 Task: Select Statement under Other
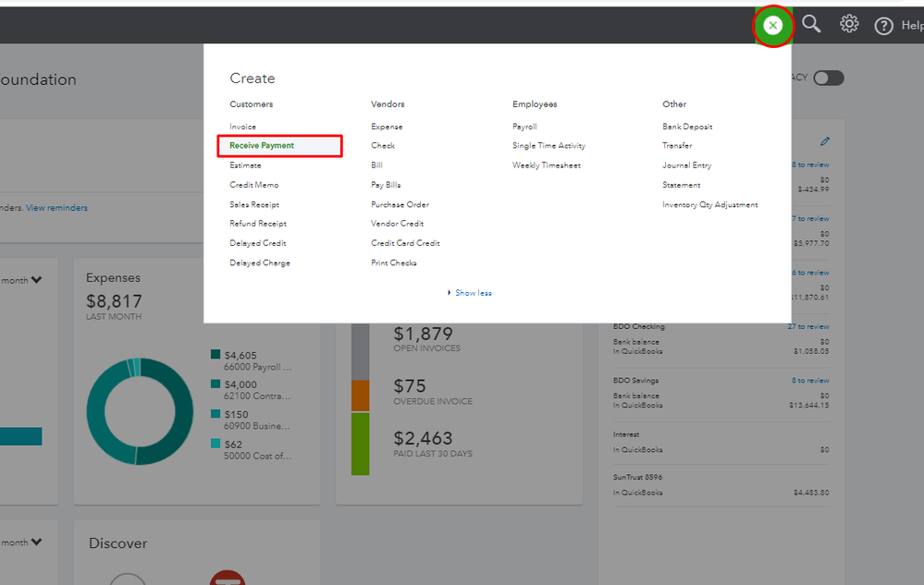coord(682,185)
